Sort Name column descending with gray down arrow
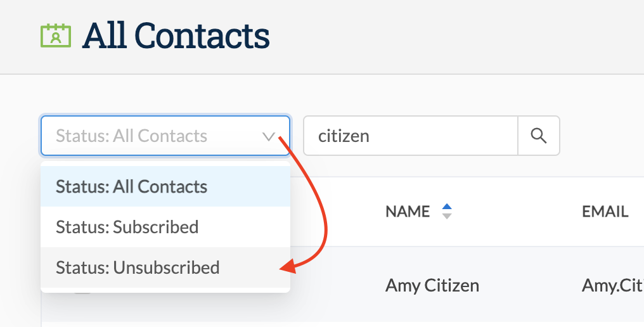 [447, 215]
